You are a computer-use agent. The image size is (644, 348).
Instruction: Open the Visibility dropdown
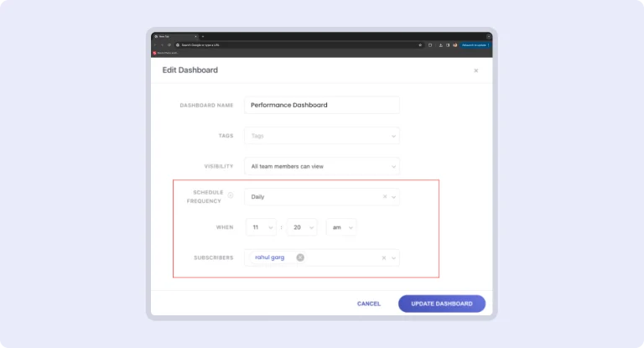click(x=393, y=166)
